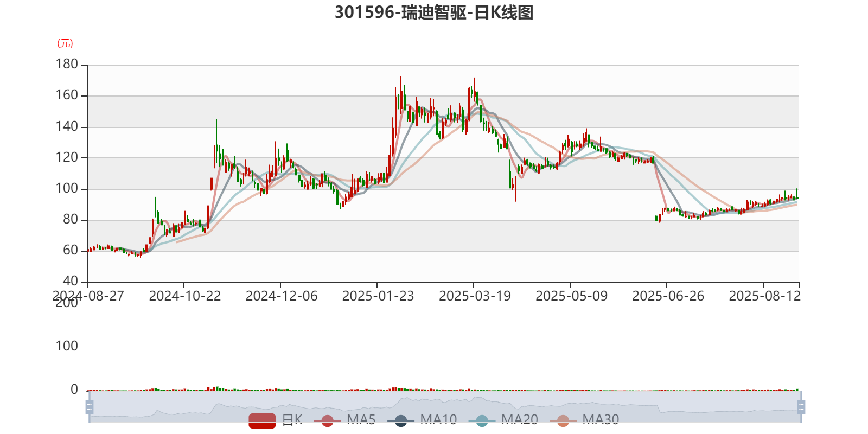
Task: Click the data zoom preview area
Action: pos(445,406)
